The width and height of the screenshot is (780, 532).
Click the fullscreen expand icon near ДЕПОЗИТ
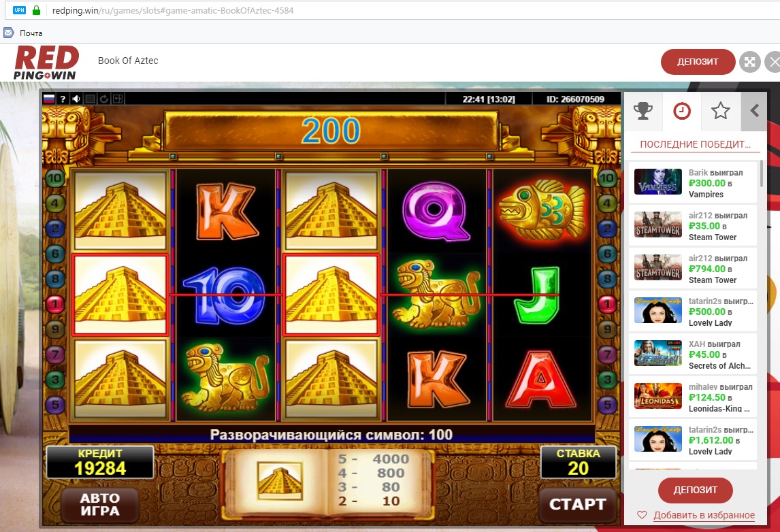tap(749, 62)
